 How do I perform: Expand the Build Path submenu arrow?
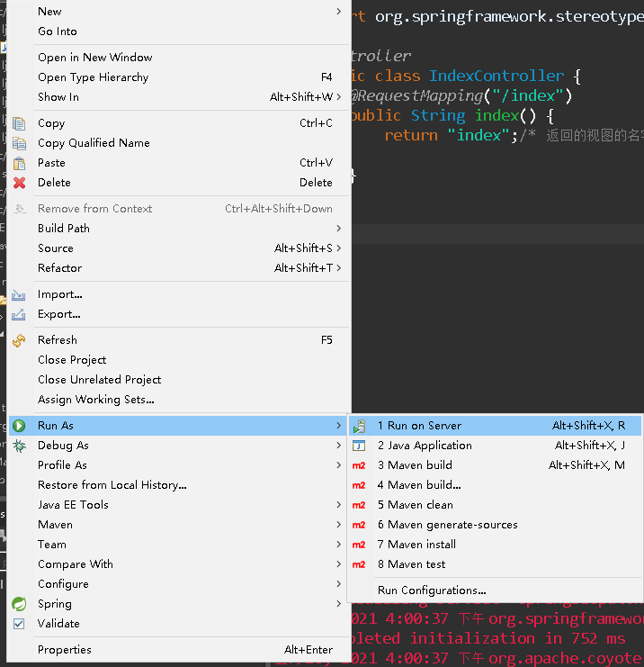pyautogui.click(x=339, y=229)
